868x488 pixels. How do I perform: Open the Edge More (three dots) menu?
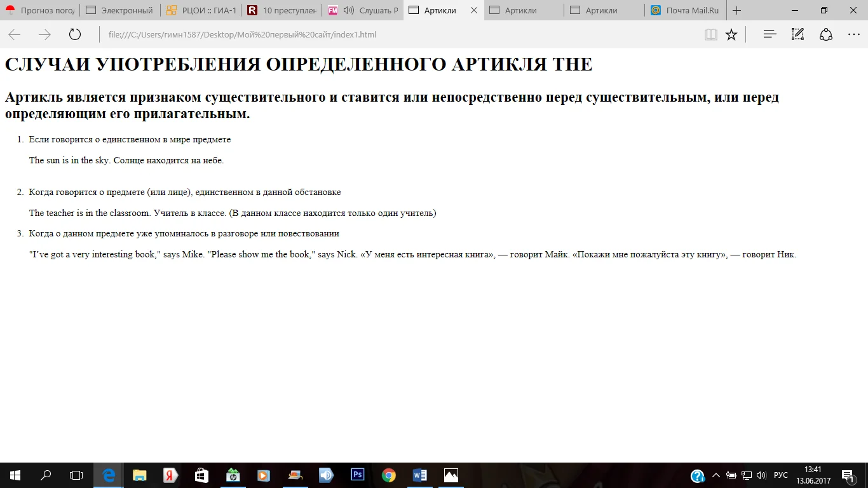(x=853, y=34)
